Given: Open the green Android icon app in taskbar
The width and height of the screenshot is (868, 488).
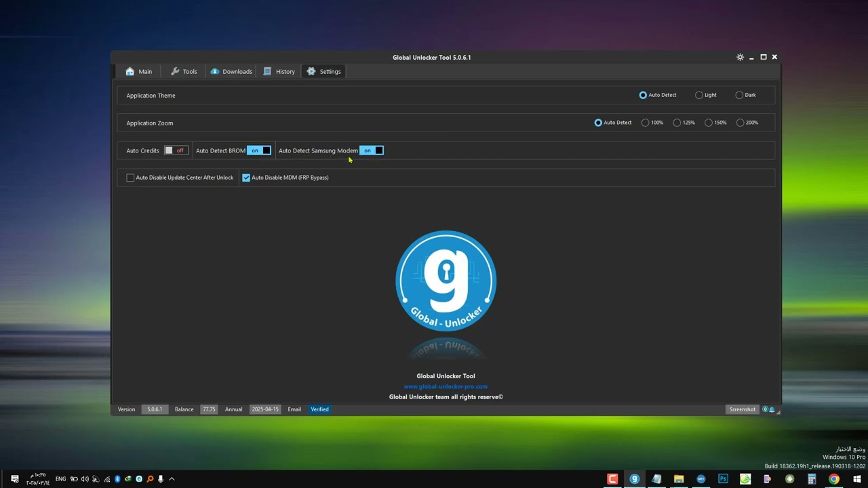Looking at the screenshot, I should pyautogui.click(x=789, y=479).
